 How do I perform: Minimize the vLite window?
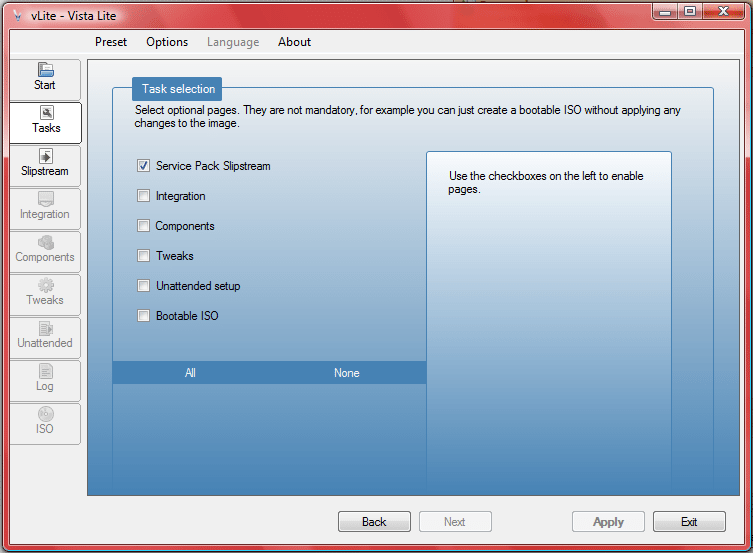(x=665, y=11)
